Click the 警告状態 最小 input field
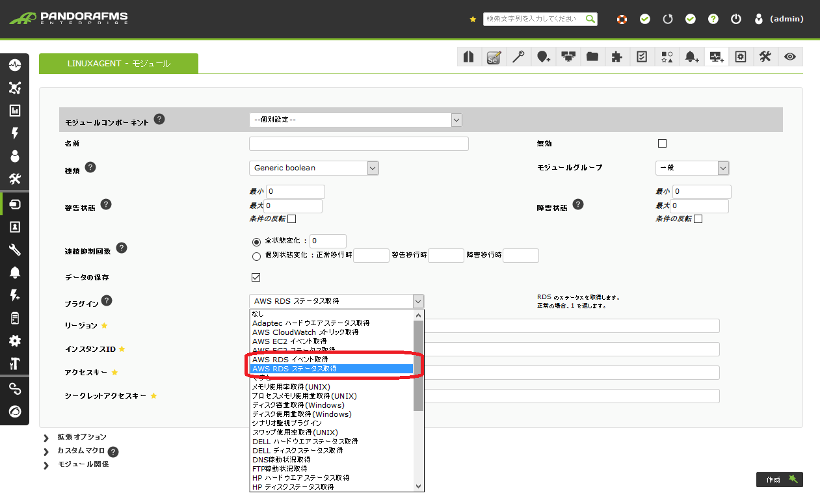820x504 pixels. pos(295,192)
